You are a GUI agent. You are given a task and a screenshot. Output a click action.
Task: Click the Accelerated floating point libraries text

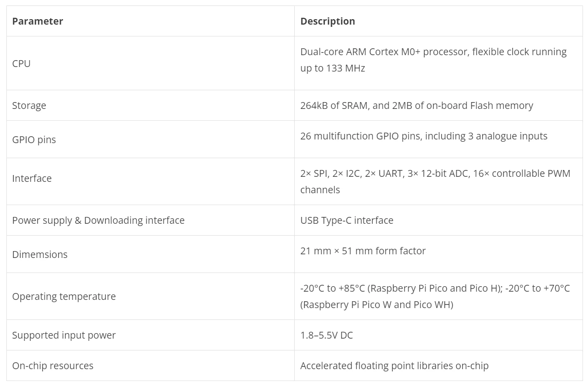394,366
